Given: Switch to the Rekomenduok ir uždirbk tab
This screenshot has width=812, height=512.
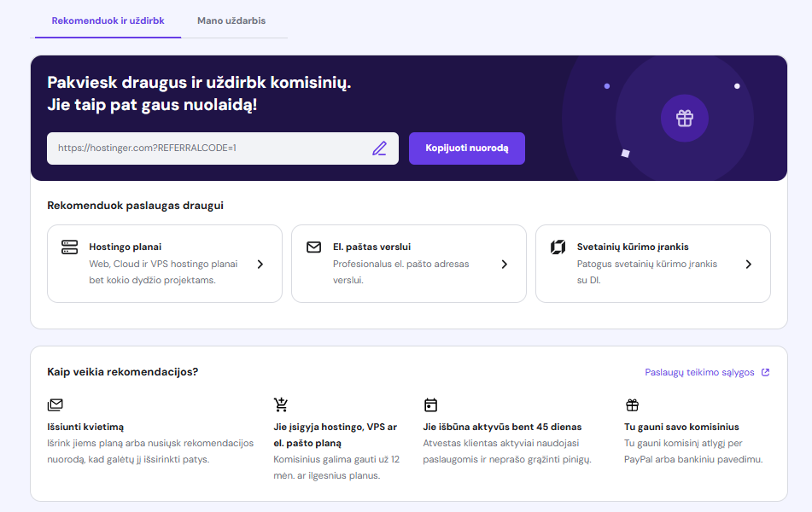Looking at the screenshot, I should coord(108,20).
